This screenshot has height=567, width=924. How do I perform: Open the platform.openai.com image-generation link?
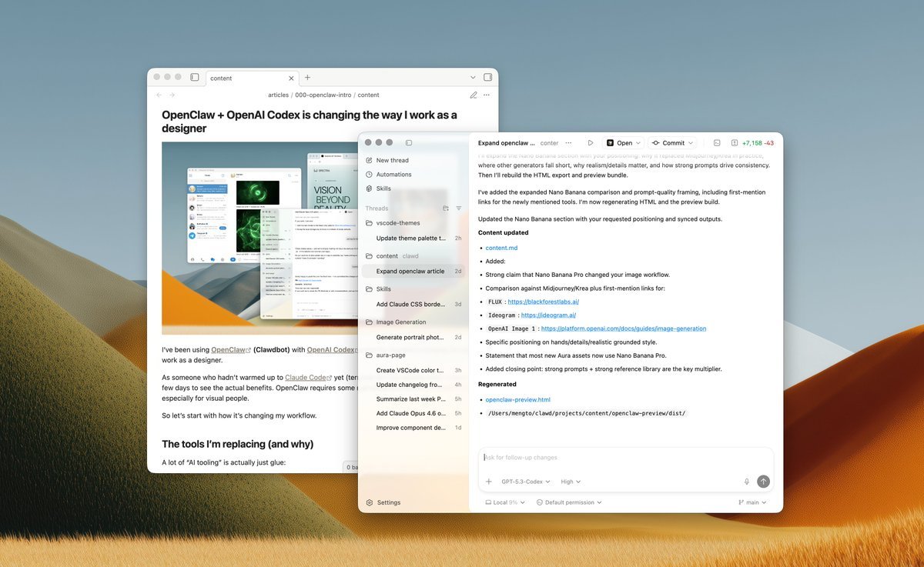pyautogui.click(x=624, y=329)
